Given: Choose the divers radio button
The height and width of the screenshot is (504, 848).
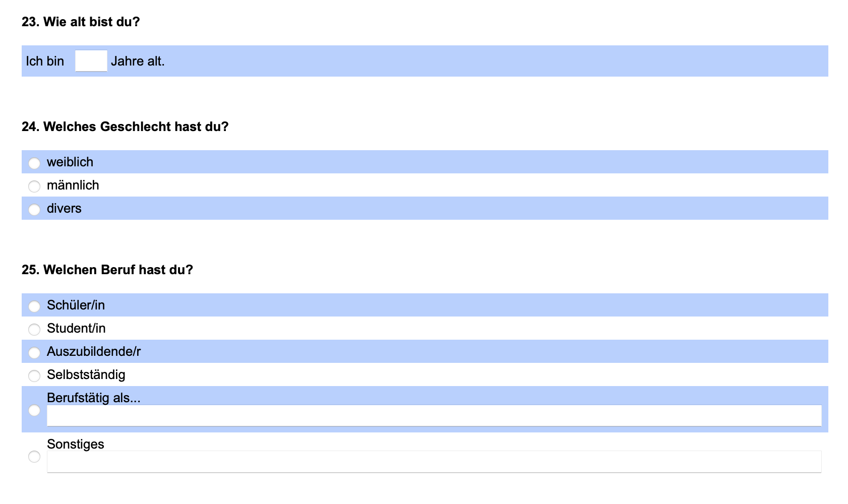Looking at the screenshot, I should tap(34, 209).
